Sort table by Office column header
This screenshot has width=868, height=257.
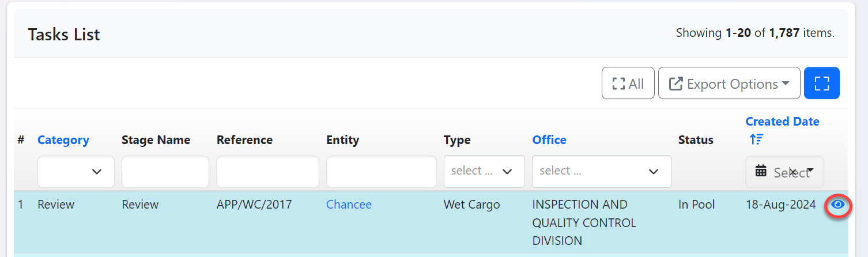(x=549, y=140)
